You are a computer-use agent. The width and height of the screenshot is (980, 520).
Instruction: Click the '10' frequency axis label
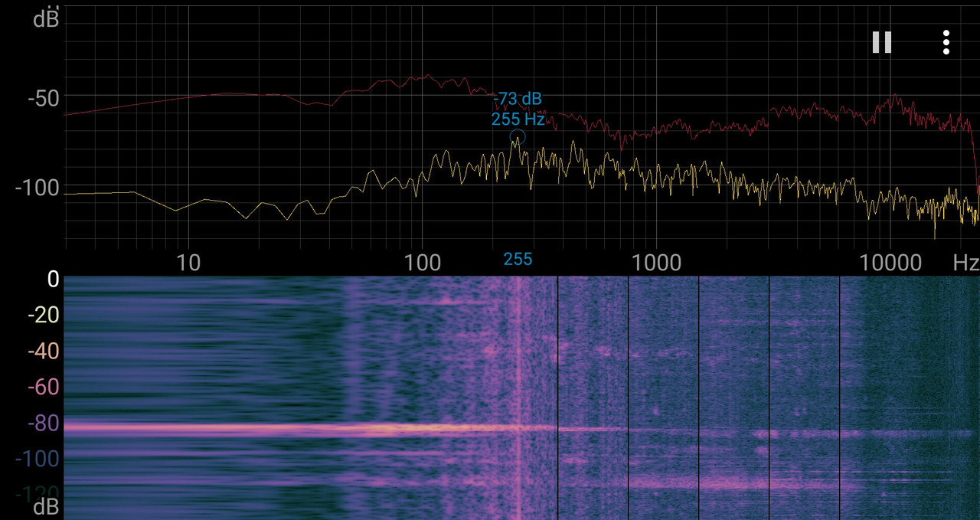(x=188, y=263)
